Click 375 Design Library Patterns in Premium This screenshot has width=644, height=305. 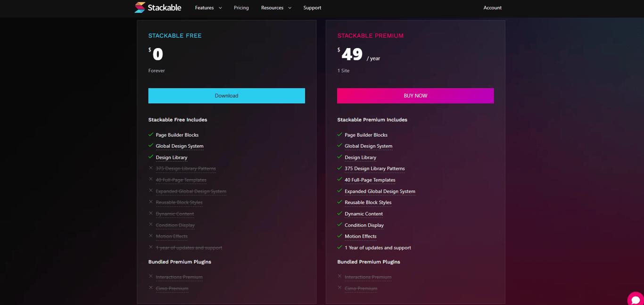tap(375, 169)
